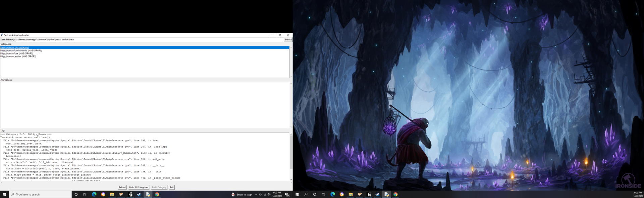Open Google Chrome on the search-box taskbar
Image resolution: width=644 pixels, height=198 pixels.
click(157, 194)
